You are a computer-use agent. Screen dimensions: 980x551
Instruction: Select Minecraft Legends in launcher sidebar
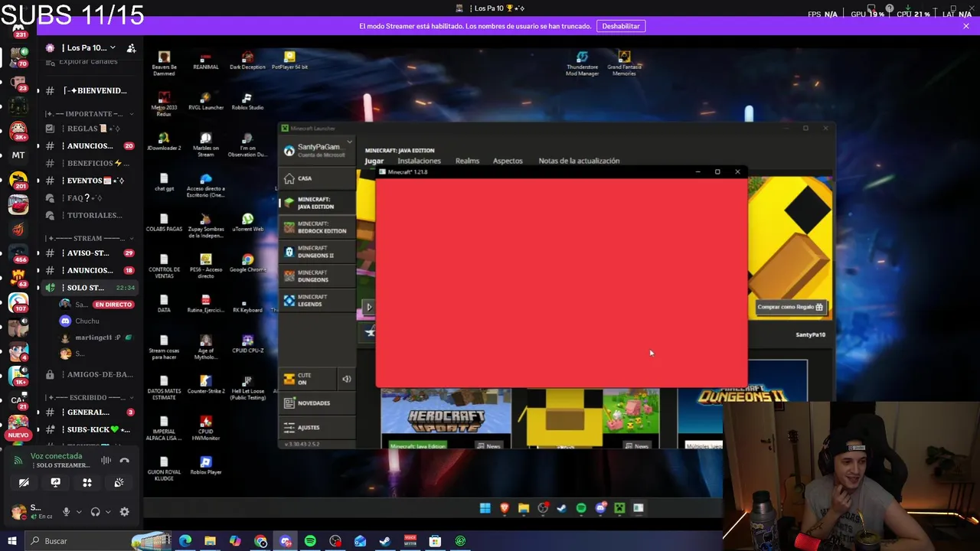pyautogui.click(x=316, y=301)
